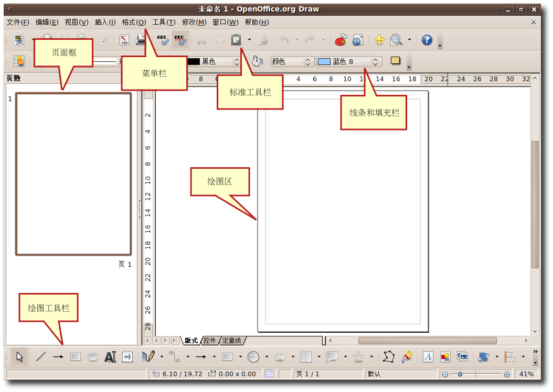Activate the selection arrow tool
Image resolution: width=553 pixels, height=392 pixels.
click(x=19, y=356)
